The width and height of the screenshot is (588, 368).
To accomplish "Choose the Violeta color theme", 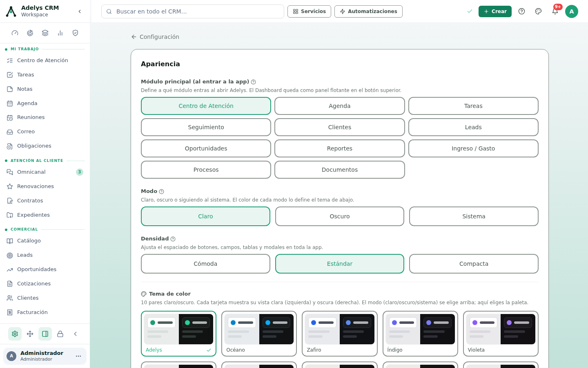I will pyautogui.click(x=501, y=334).
